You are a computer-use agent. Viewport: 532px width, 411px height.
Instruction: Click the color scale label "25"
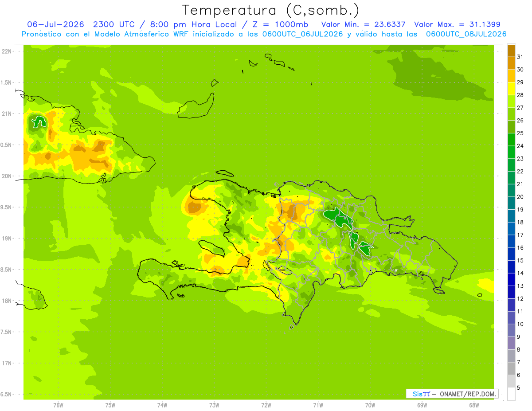520,133
